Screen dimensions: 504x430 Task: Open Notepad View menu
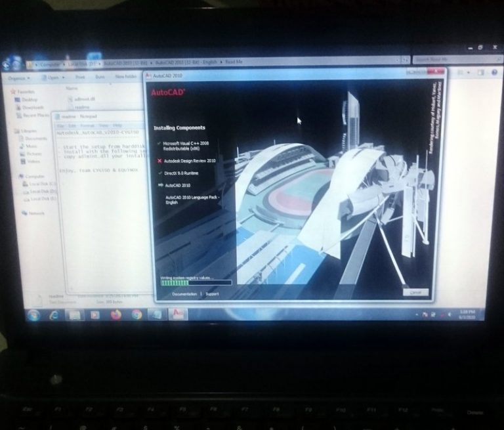pyautogui.click(x=103, y=125)
